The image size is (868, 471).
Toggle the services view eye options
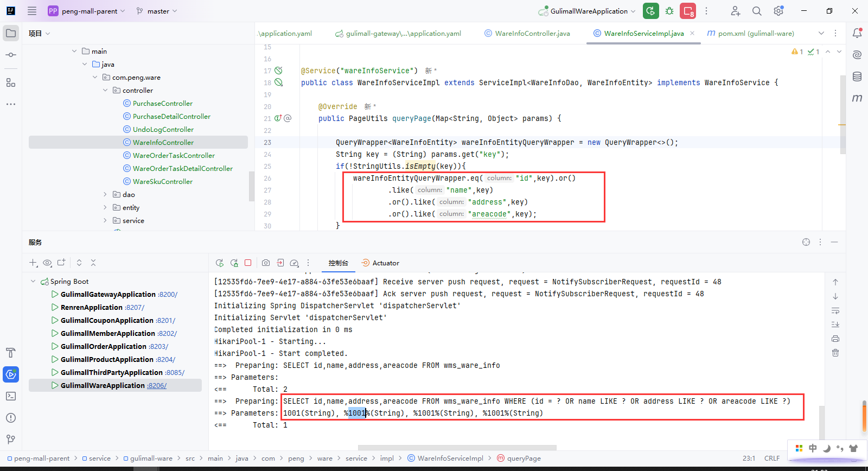47,263
